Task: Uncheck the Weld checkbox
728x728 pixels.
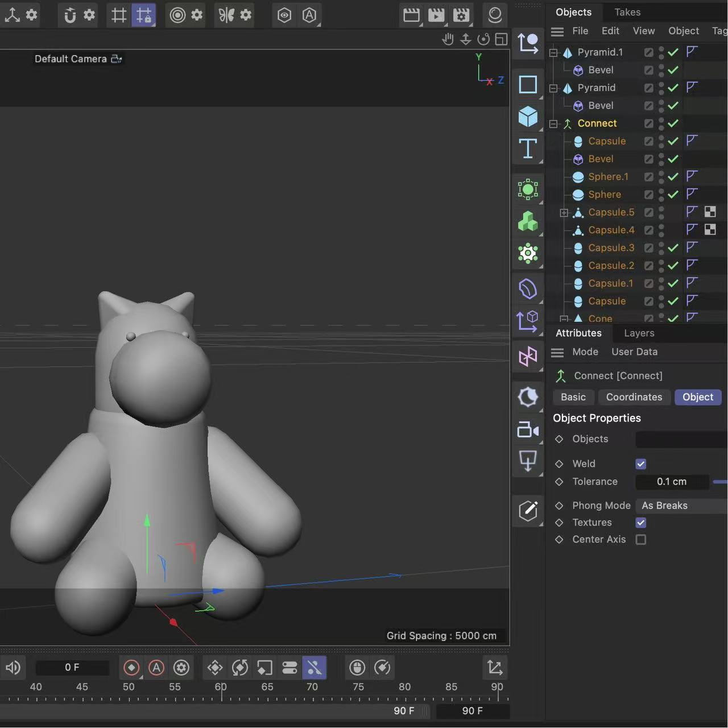Action: pyautogui.click(x=641, y=464)
